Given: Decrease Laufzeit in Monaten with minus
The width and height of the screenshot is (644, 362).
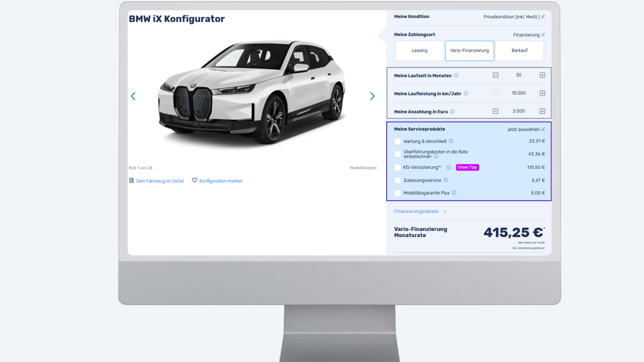Looking at the screenshot, I should (x=495, y=75).
